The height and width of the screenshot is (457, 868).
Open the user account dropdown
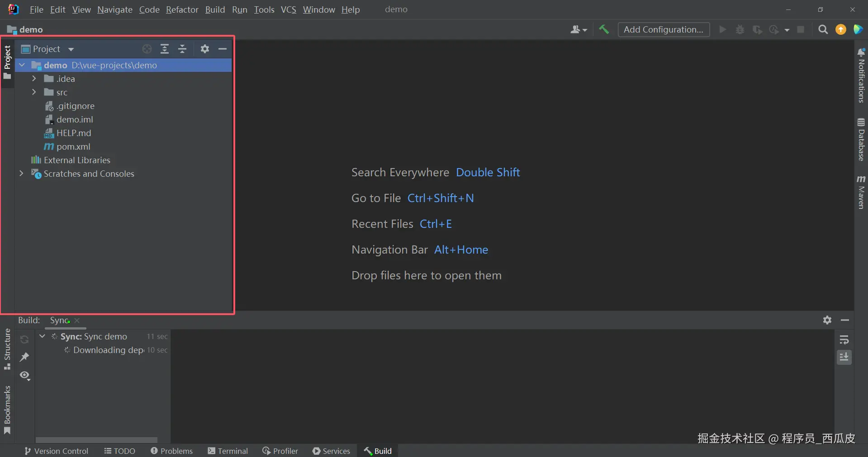click(579, 29)
